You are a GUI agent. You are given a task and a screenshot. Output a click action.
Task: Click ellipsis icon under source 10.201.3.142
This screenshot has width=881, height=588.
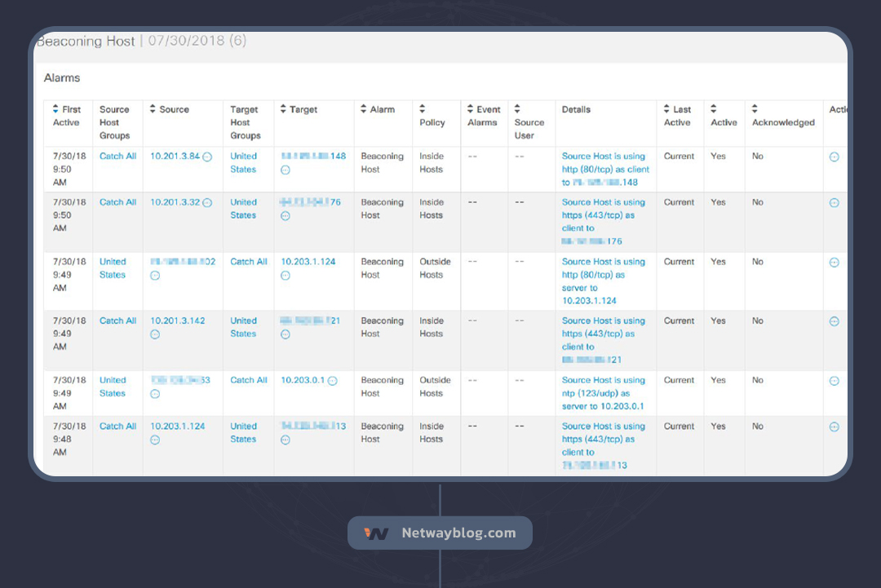(155, 334)
